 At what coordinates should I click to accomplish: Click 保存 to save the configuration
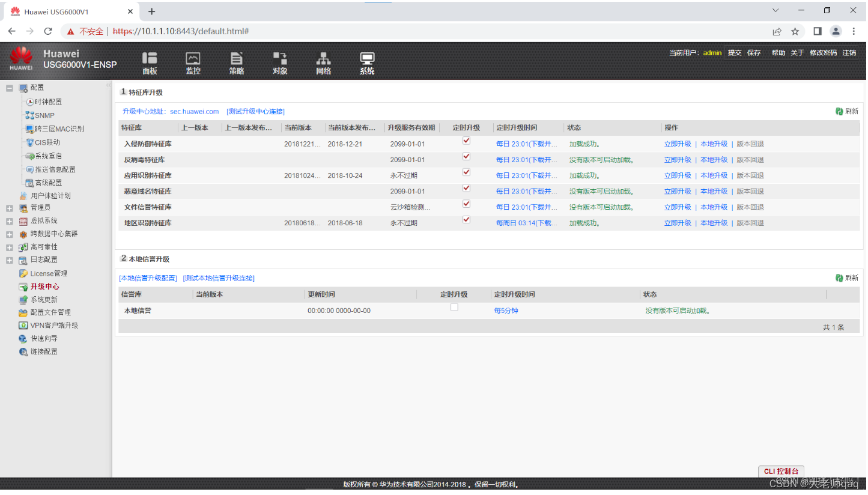point(754,53)
